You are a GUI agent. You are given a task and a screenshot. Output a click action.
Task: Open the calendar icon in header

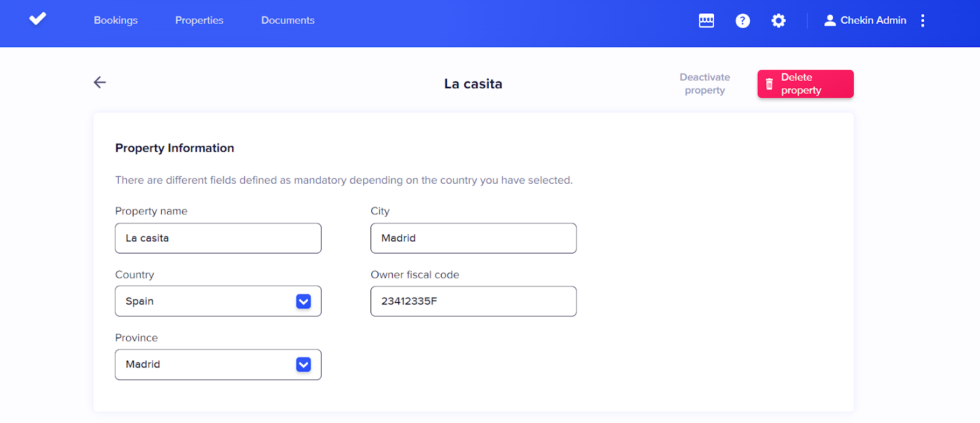pos(706,21)
